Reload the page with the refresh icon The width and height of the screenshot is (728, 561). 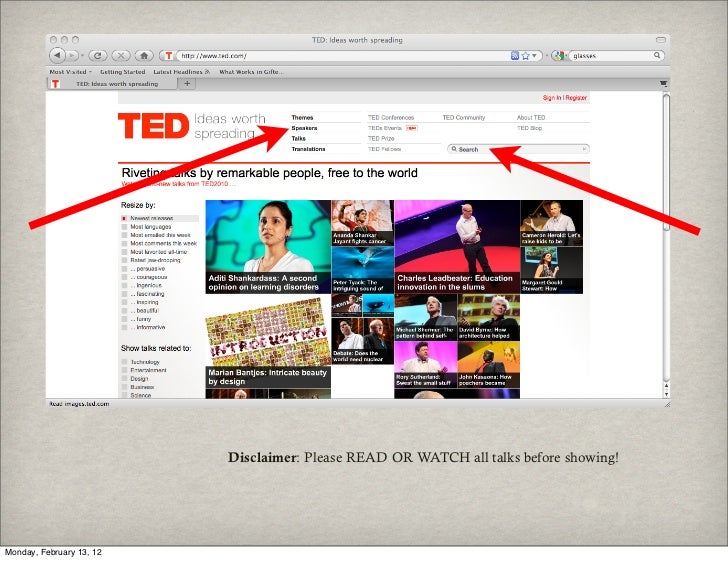click(x=98, y=56)
